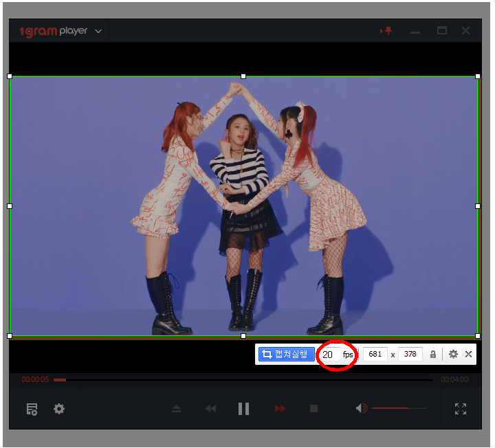
Task: Edit the capture height field 378
Action: coord(410,354)
